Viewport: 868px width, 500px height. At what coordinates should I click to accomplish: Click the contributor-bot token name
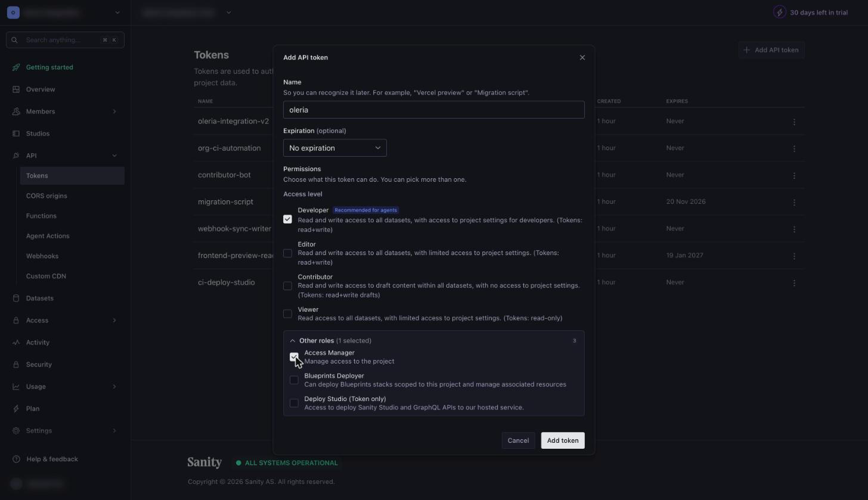224,175
